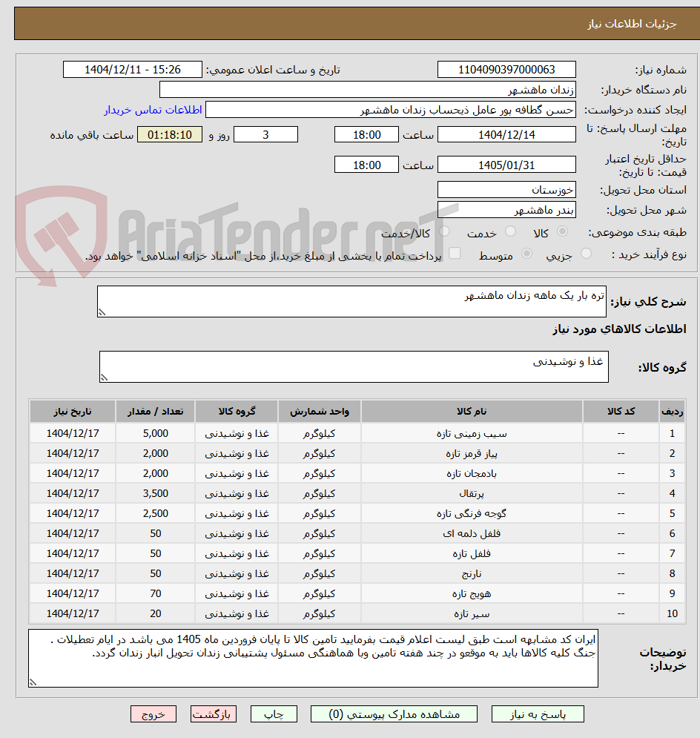Click the نام کالا column header

(x=472, y=412)
